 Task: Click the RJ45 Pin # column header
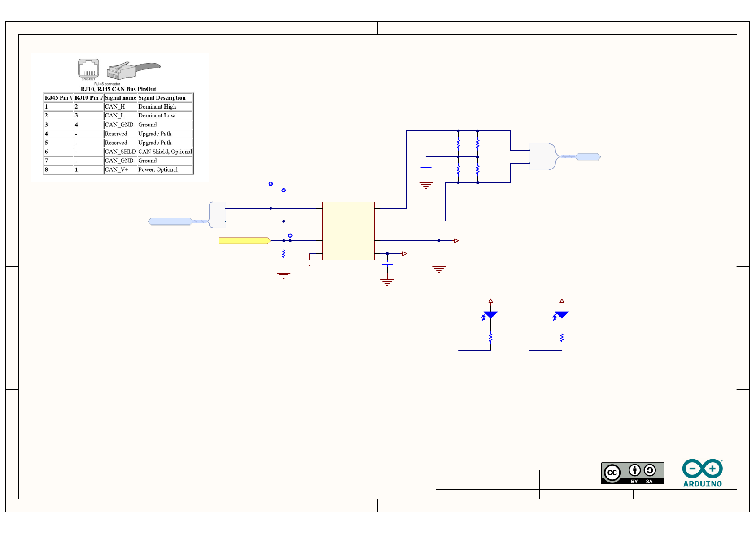[58, 98]
